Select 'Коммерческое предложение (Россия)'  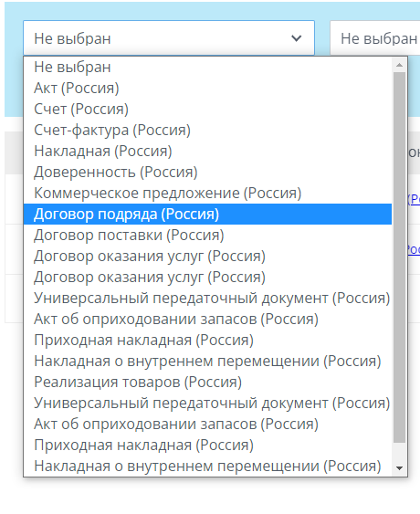[207, 193]
